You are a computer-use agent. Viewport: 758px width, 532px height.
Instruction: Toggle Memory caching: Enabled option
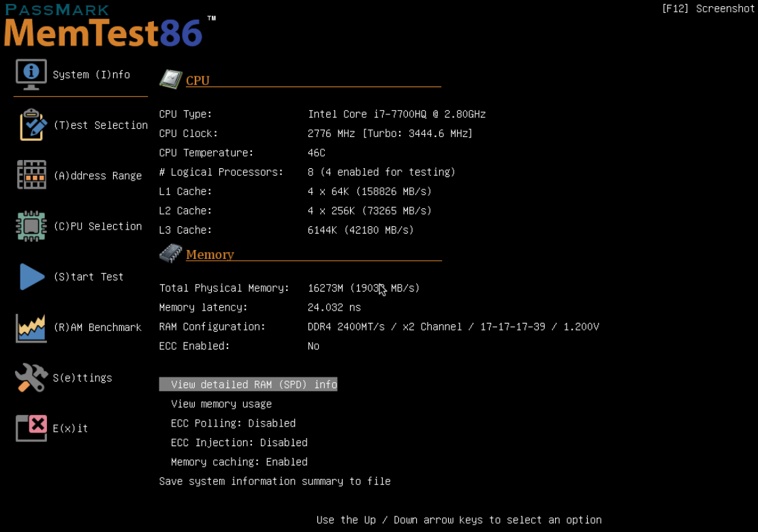pos(239,462)
